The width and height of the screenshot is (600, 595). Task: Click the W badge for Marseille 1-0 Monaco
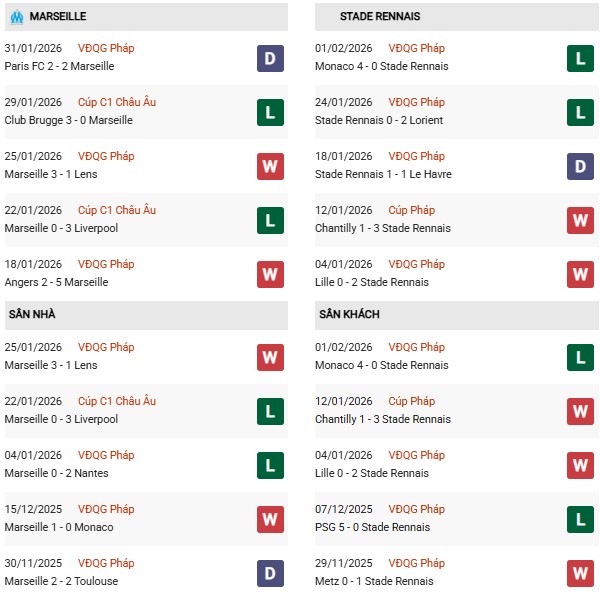270,519
